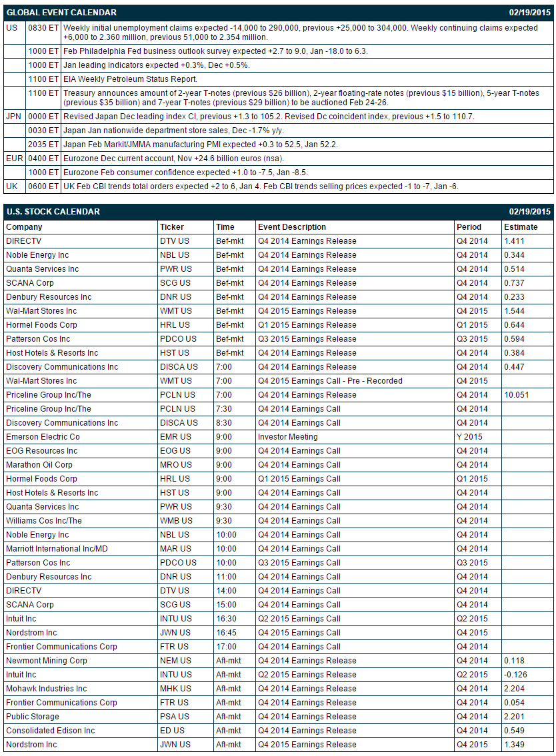
Task: Click the 2035 ET time cell
Action: coord(43,145)
